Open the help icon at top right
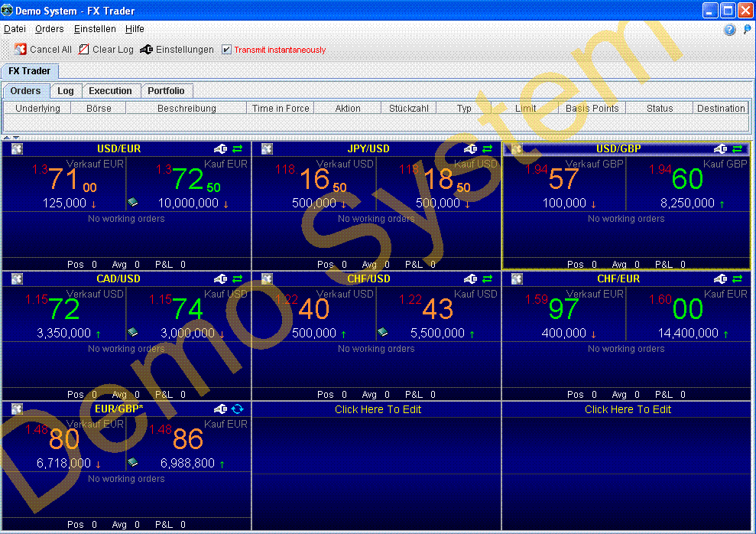This screenshot has width=756, height=534. click(x=729, y=30)
